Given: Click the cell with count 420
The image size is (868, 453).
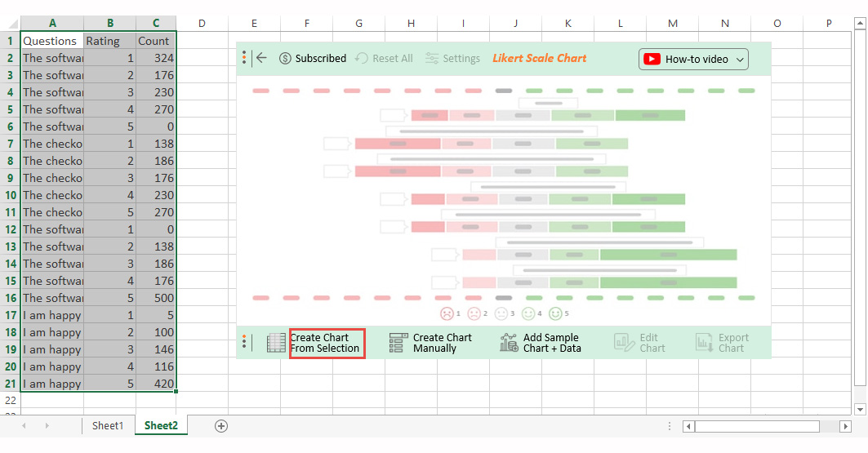Looking at the screenshot, I should point(156,384).
